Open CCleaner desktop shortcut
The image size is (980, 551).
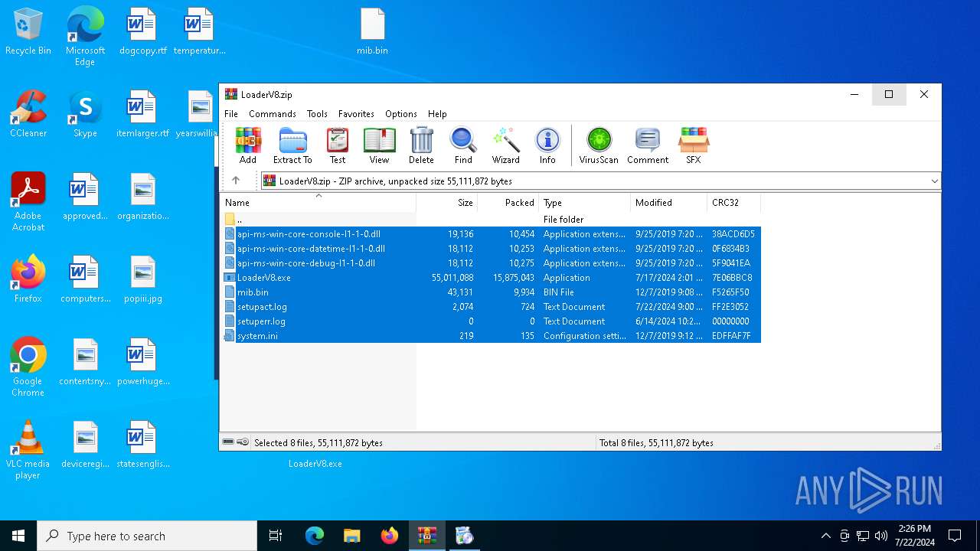28,113
